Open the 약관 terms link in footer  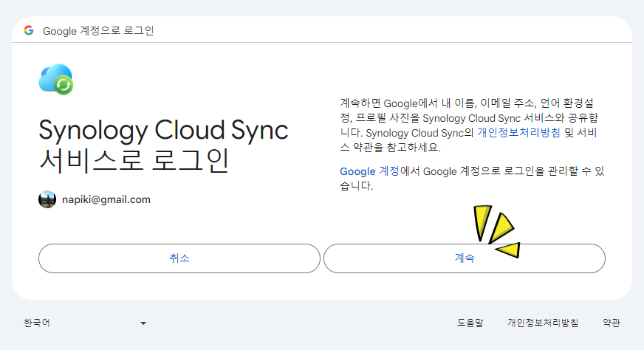click(612, 323)
